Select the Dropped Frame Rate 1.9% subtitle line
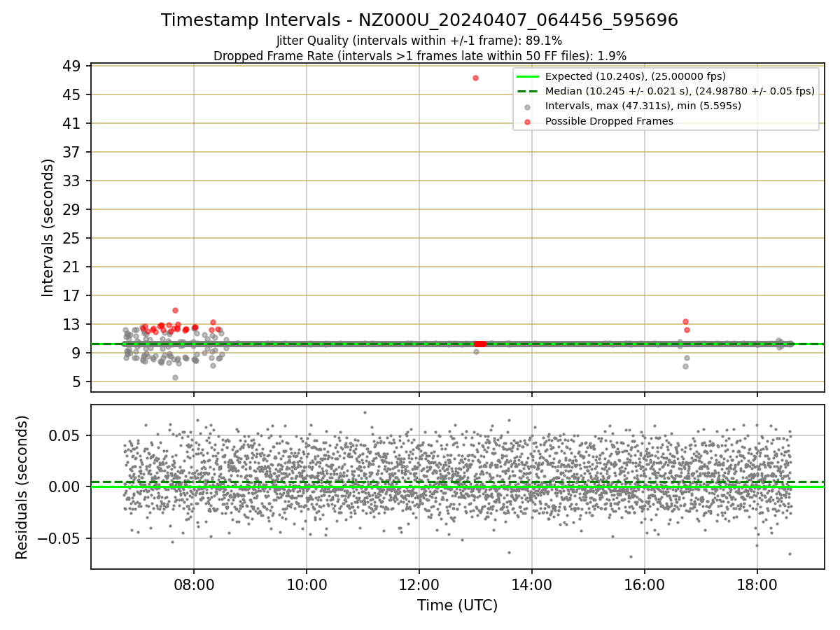 (420, 56)
